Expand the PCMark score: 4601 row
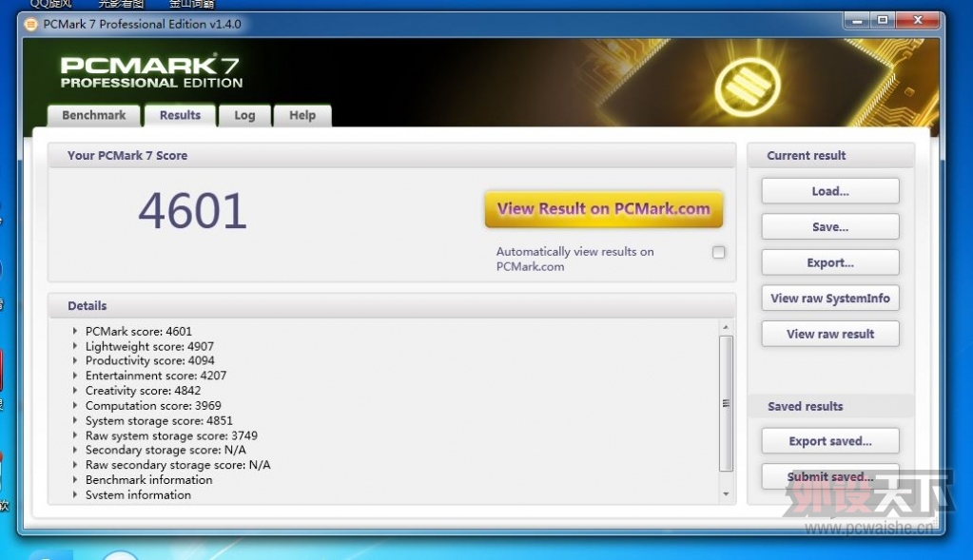 (75, 331)
